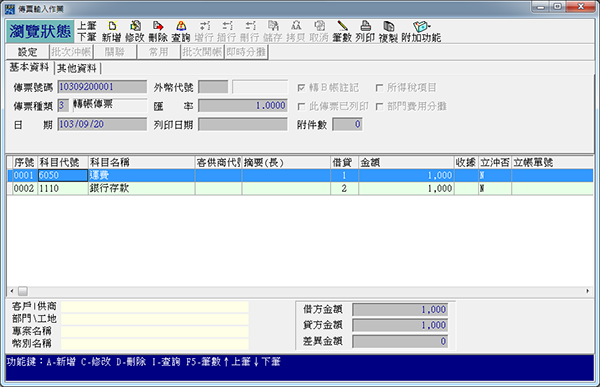Click the 修改 (Modify) toolbar icon
The width and height of the screenshot is (600, 387).
[135, 31]
